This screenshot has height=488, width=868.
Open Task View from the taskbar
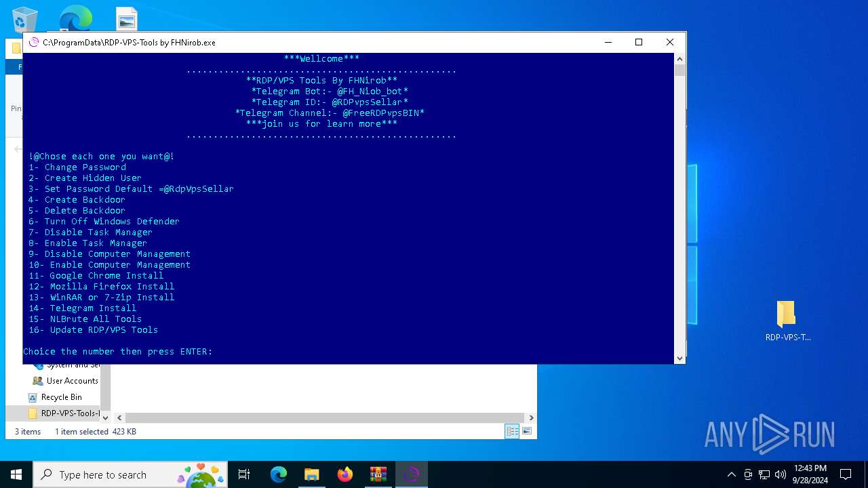click(x=244, y=474)
